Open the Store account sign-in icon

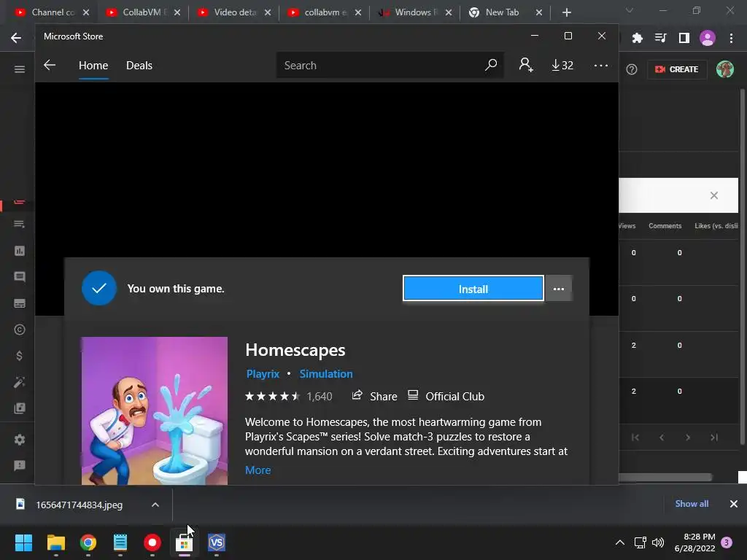526,65
